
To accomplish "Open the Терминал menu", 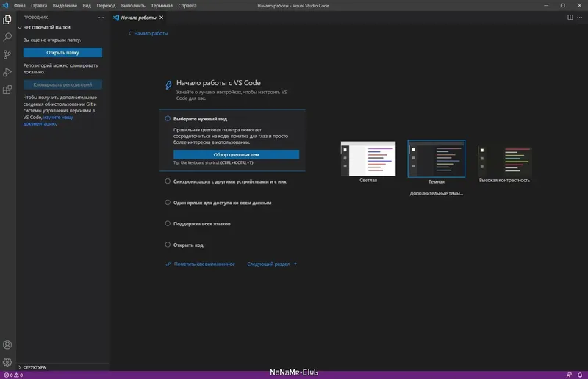I will (x=162, y=6).
